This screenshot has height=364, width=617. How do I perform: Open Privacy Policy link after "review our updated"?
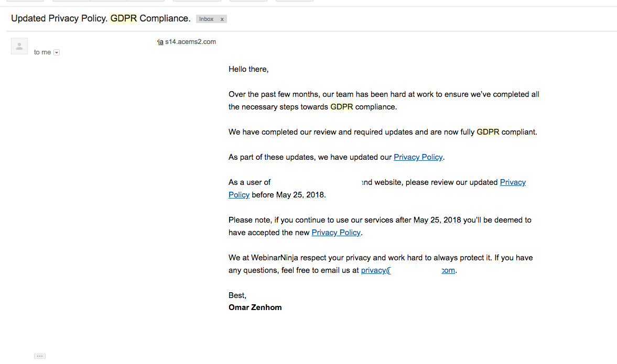tap(513, 182)
